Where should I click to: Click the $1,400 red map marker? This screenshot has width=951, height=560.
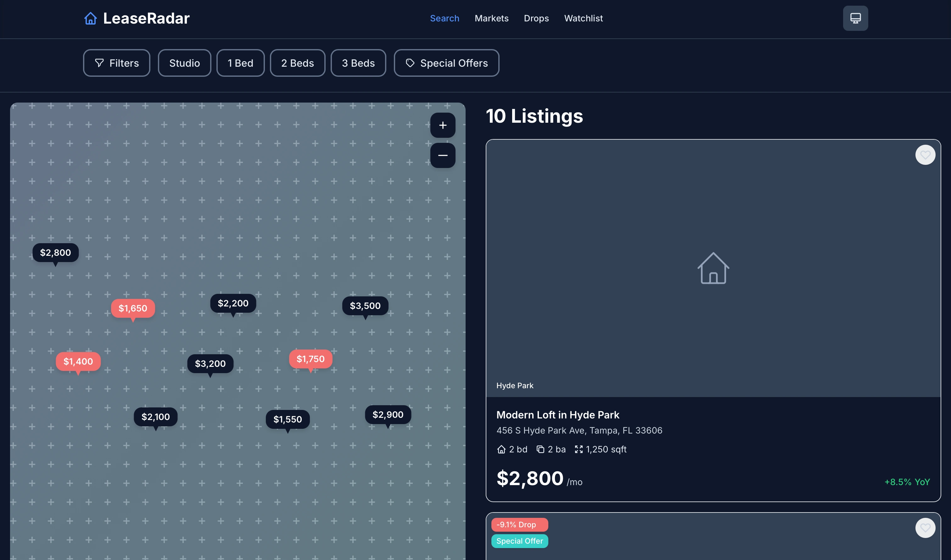[x=78, y=361]
